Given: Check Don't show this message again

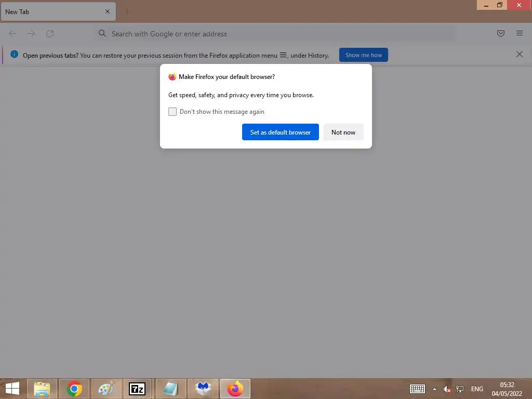Looking at the screenshot, I should tap(172, 112).
